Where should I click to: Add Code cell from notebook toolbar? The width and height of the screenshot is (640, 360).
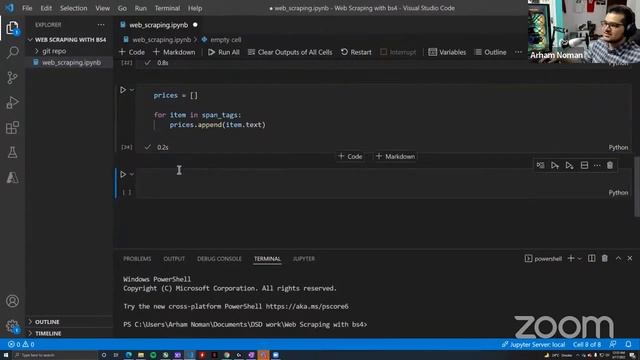[132, 52]
